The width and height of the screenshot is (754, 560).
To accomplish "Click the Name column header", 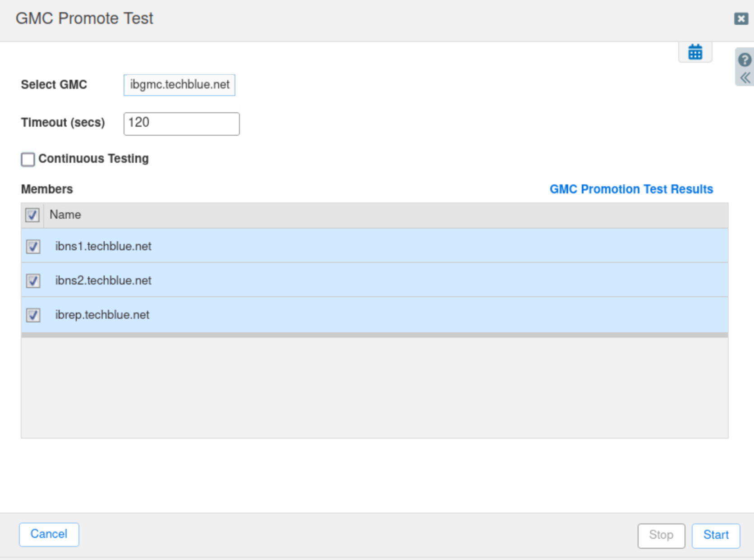I will coord(65,215).
